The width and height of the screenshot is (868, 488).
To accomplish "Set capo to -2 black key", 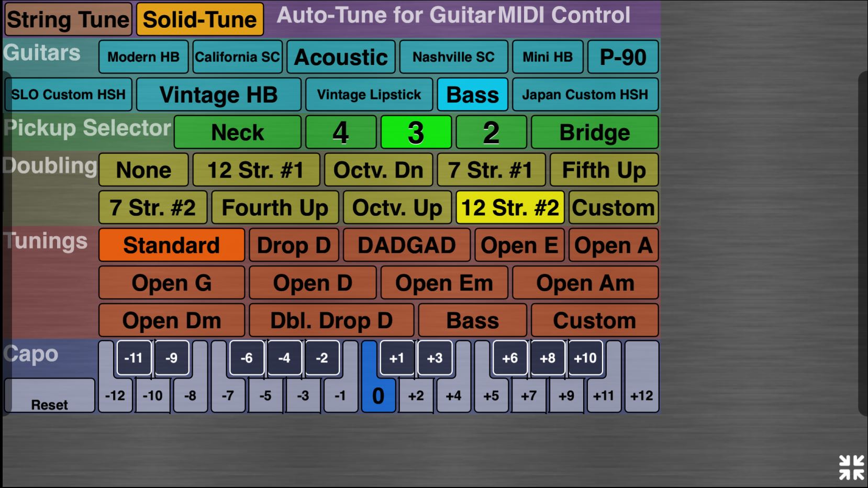I will (322, 358).
